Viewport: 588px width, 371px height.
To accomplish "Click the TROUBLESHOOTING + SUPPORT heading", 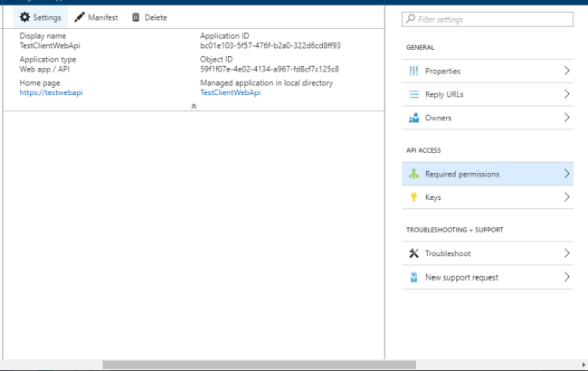I will pyautogui.click(x=454, y=230).
